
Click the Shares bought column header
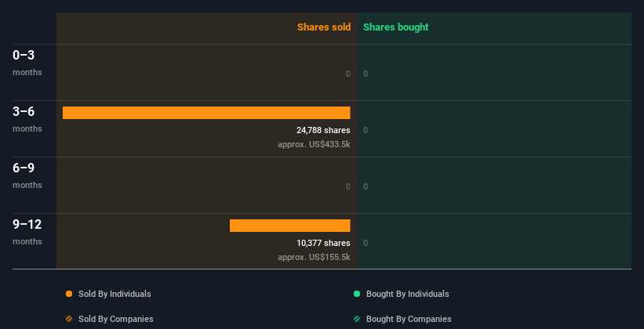[395, 27]
